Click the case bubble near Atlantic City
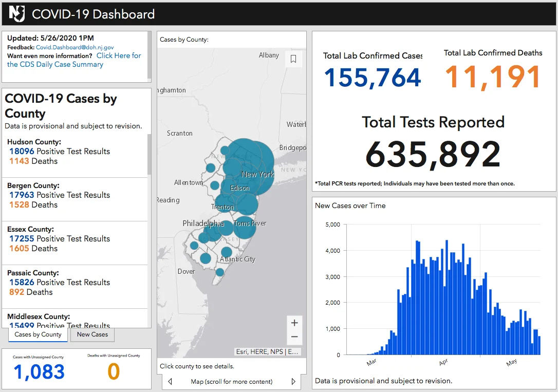This screenshot has height=392, width=558. coord(226,253)
